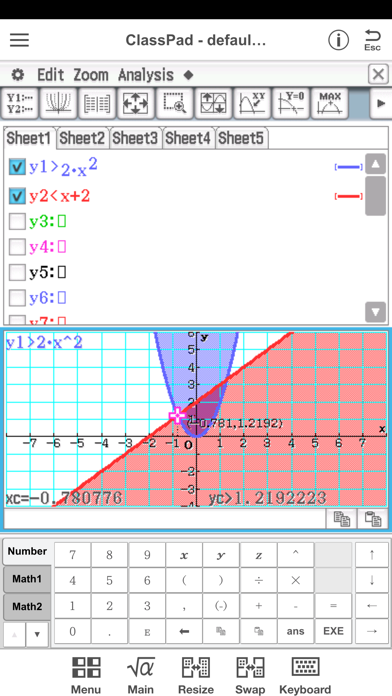Viewport: 392px width, 696px height.
Task: Click the y3 empty entry field
Action: point(61,221)
